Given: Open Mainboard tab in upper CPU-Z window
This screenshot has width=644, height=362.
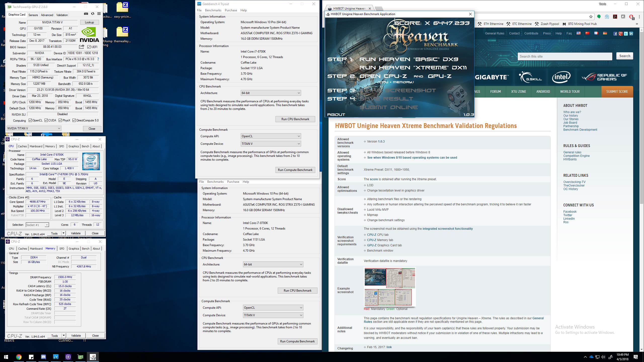Looking at the screenshot, I should point(36,146).
